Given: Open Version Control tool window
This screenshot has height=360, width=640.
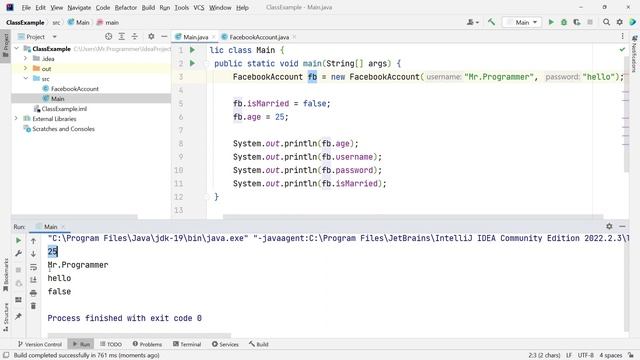Looking at the screenshot, I should 40,344.
